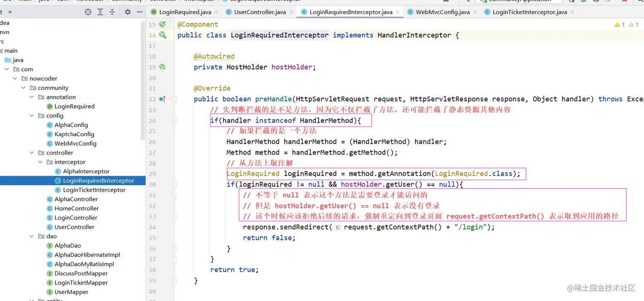
Task: Hide the project tool window
Action: click(x=139, y=12)
